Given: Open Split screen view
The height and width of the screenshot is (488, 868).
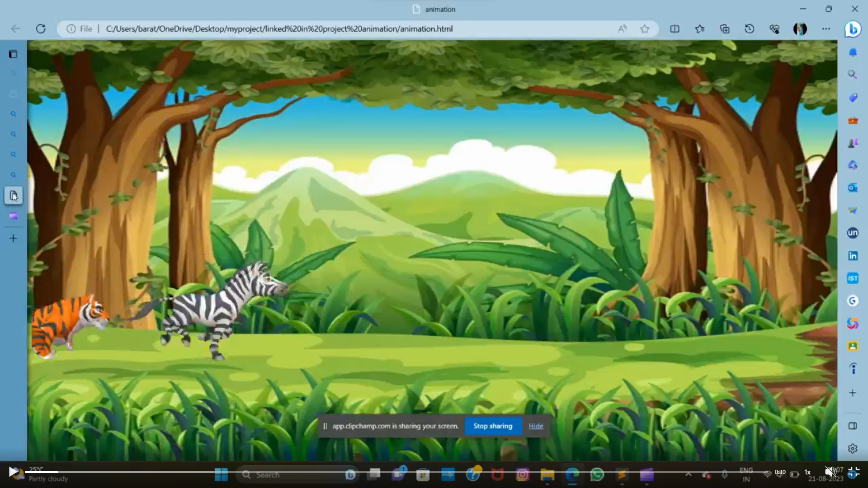Looking at the screenshot, I should click(x=675, y=29).
